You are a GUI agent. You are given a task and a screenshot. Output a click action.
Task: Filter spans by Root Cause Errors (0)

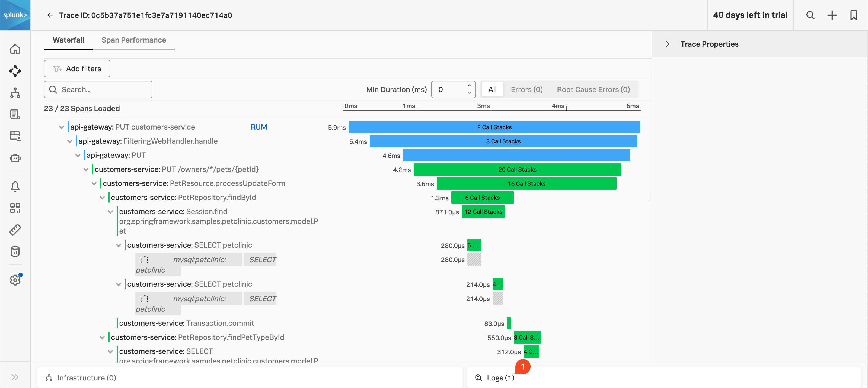tap(593, 89)
